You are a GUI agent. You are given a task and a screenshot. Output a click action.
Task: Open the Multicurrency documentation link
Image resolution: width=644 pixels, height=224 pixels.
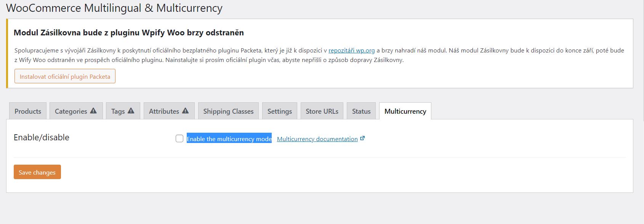click(x=317, y=139)
